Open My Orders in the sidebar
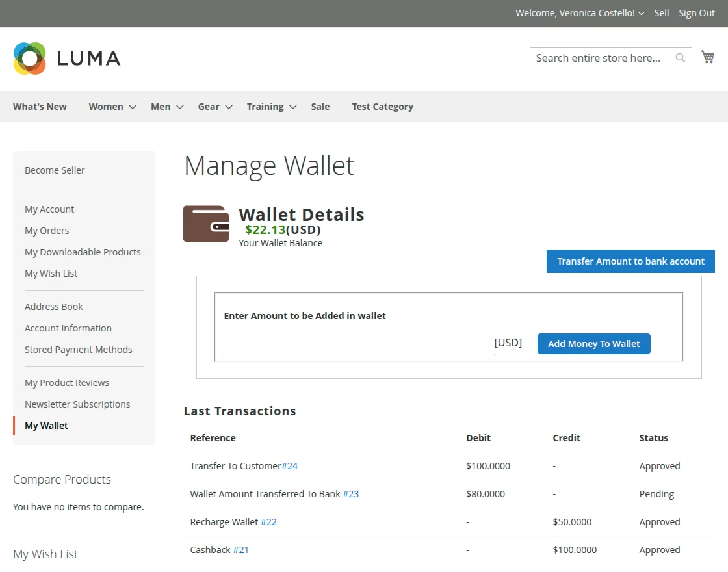 point(47,231)
